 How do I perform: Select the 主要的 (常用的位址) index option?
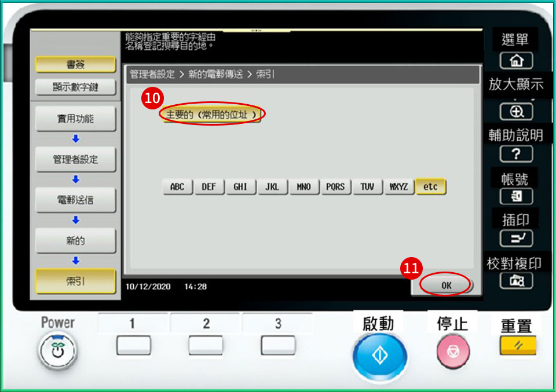(x=211, y=115)
